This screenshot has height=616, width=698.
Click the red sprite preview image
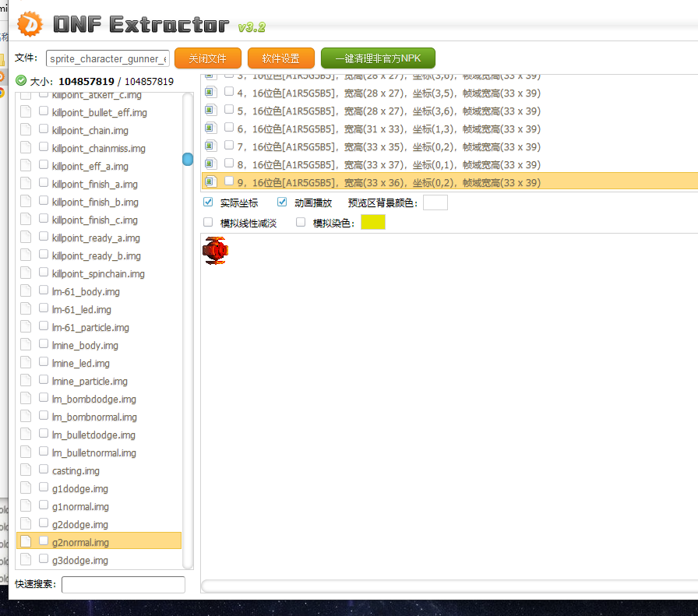tap(215, 251)
